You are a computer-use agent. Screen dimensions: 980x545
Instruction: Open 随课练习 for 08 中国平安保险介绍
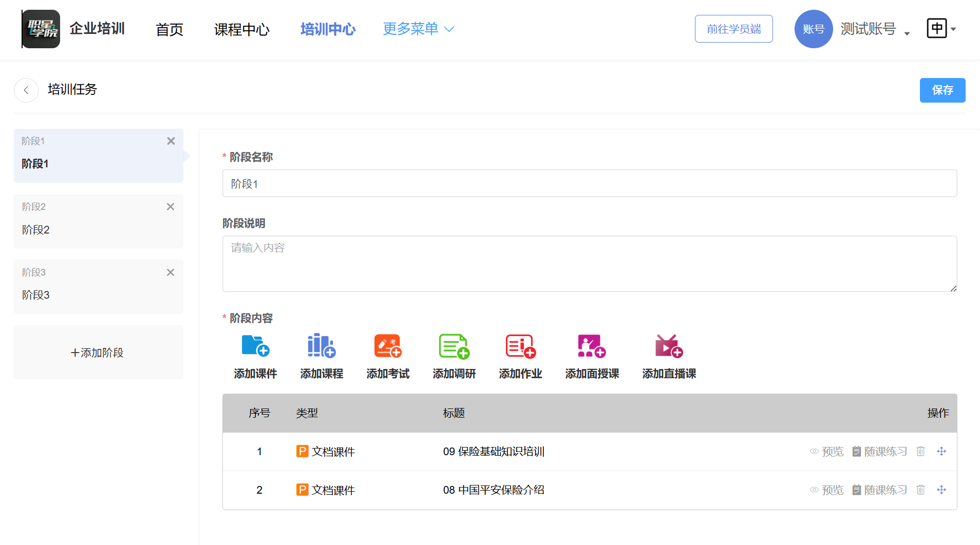pyautogui.click(x=879, y=490)
